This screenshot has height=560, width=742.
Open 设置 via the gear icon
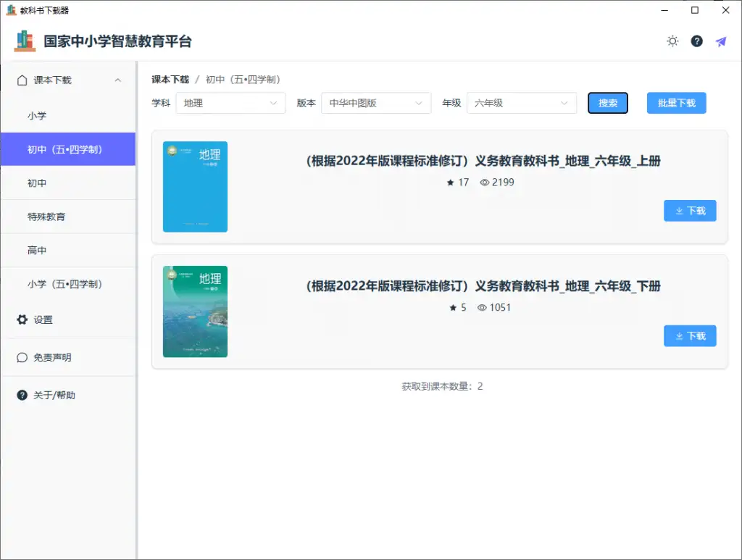pos(20,319)
